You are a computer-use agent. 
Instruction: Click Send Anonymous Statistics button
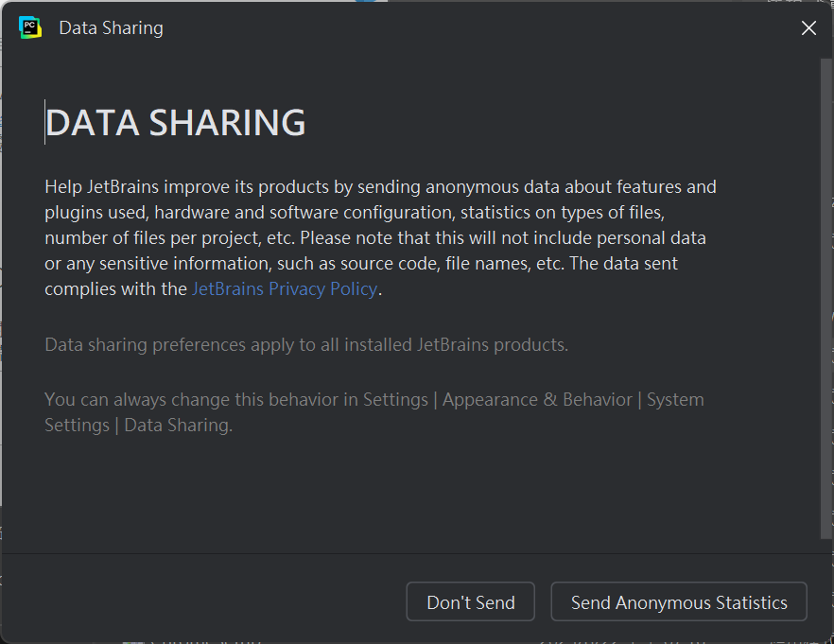point(679,601)
